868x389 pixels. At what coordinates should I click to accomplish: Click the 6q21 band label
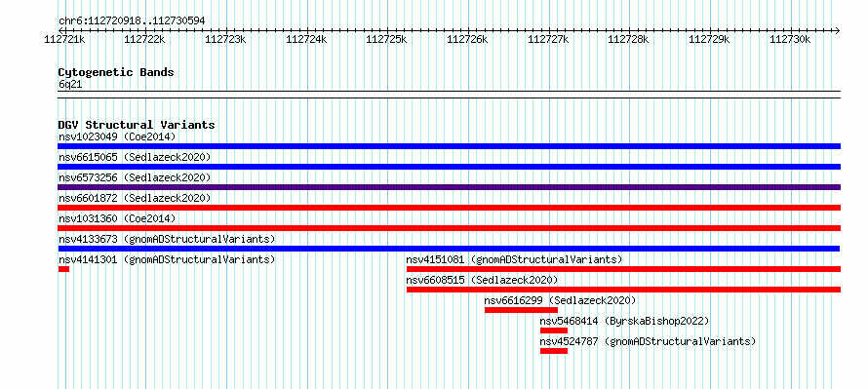coord(70,85)
